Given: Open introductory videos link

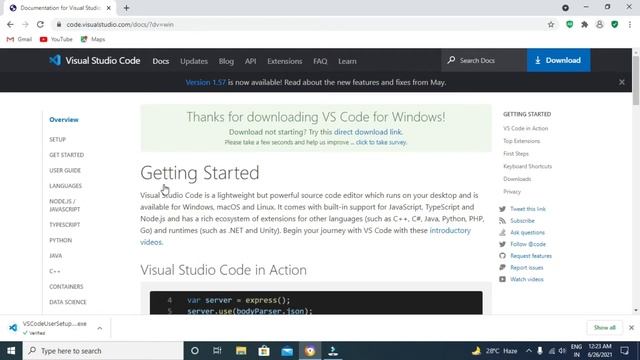Looking at the screenshot, I should click(x=305, y=236).
